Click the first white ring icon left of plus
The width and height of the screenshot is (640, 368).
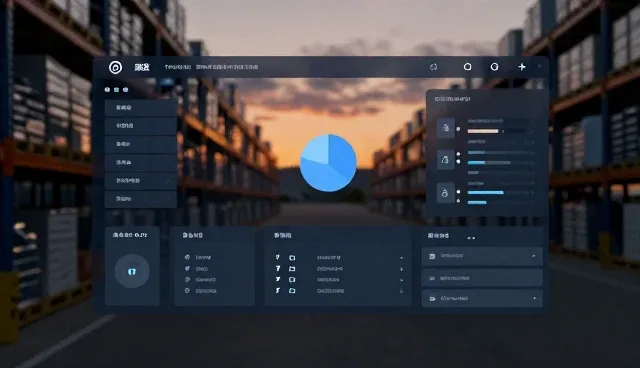(x=467, y=67)
